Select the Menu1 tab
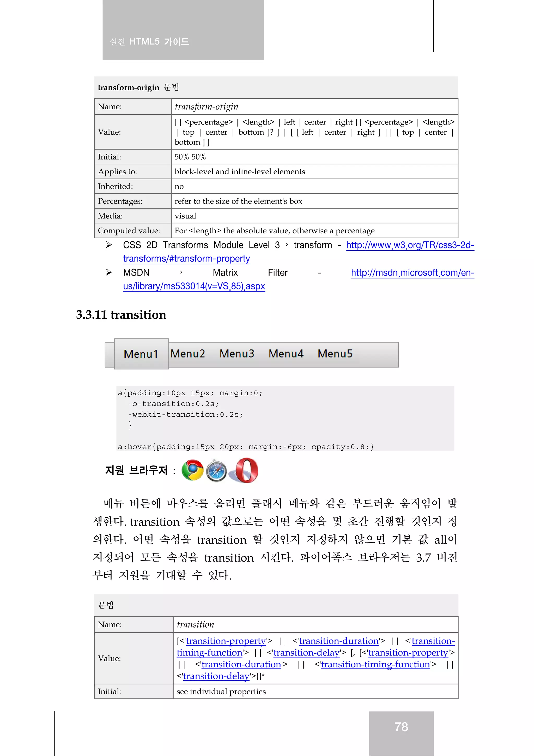The height and width of the screenshot is (756, 534). 141,354
